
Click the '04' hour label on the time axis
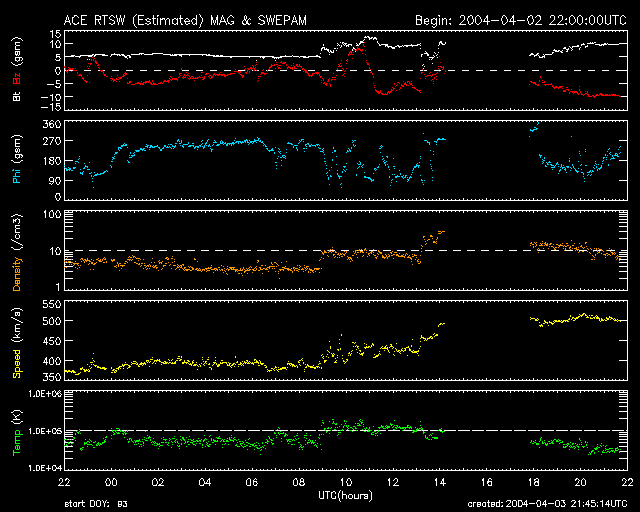pyautogui.click(x=205, y=483)
